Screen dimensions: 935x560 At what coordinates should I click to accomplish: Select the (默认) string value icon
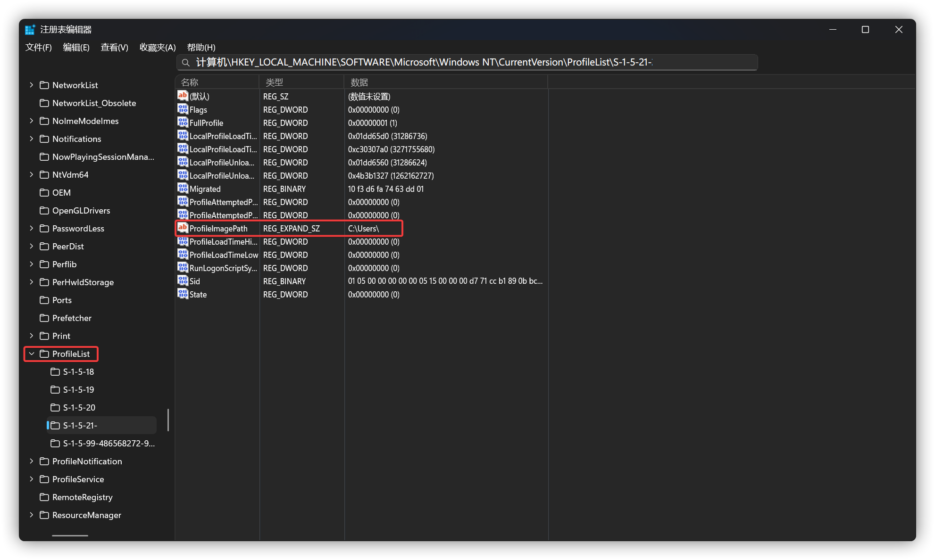click(183, 96)
